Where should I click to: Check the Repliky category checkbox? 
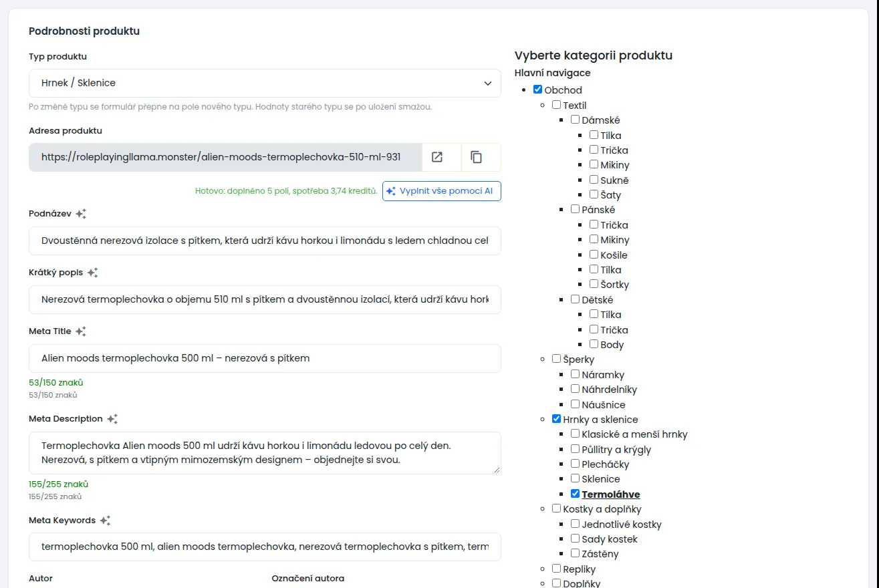tap(556, 569)
